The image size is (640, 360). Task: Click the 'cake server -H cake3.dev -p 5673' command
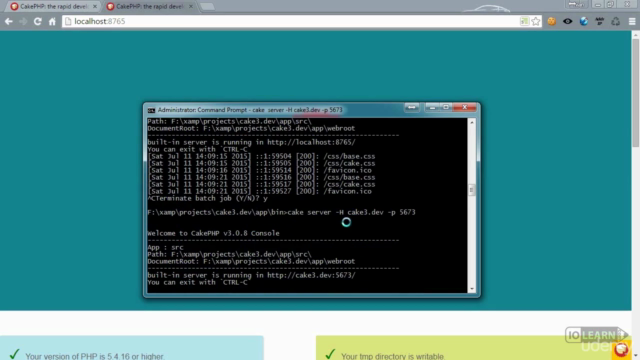[x=351, y=212]
